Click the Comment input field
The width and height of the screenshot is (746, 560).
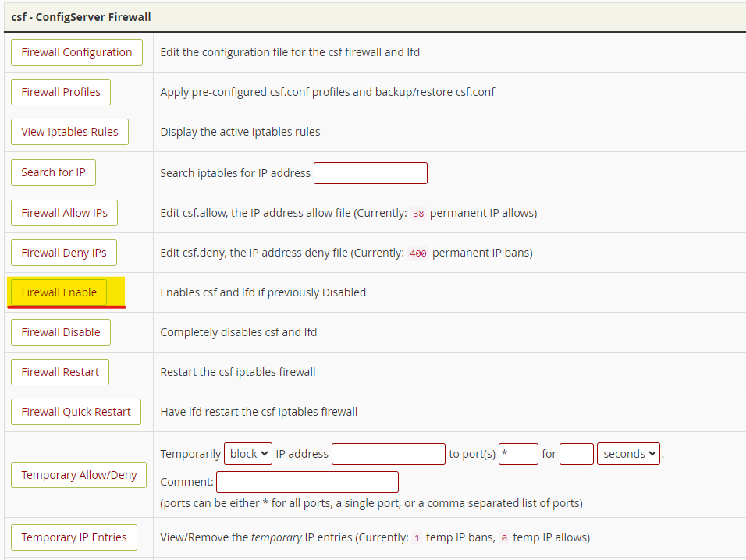point(307,482)
